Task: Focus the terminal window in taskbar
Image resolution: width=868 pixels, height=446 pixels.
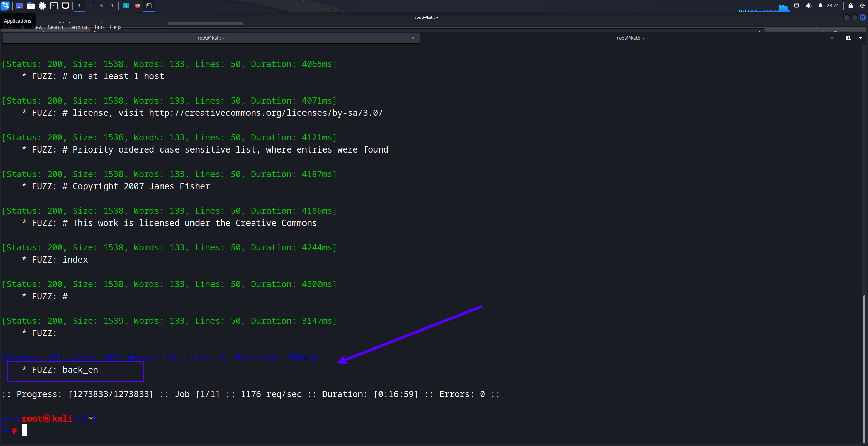Action: pyautogui.click(x=149, y=6)
